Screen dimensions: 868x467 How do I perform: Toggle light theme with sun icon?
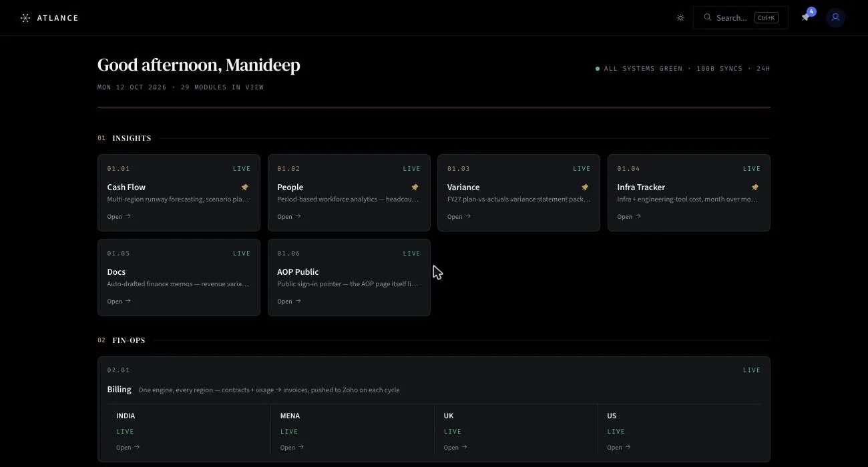tap(680, 18)
